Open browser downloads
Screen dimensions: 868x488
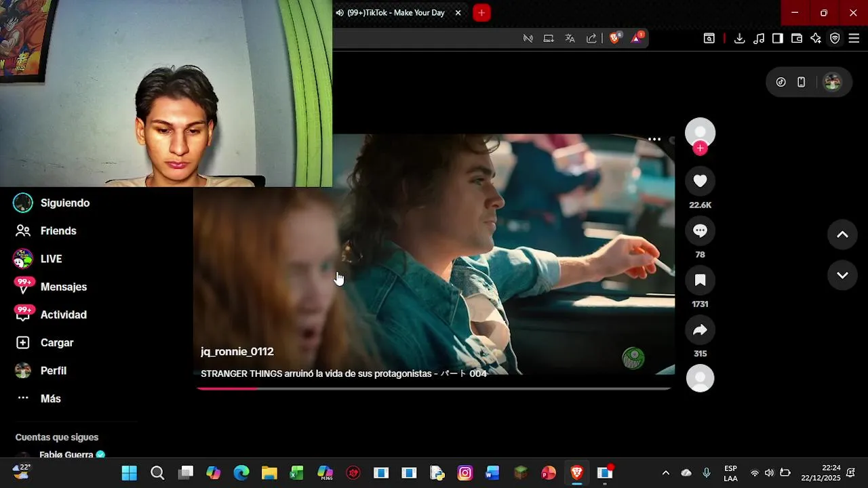tap(740, 39)
